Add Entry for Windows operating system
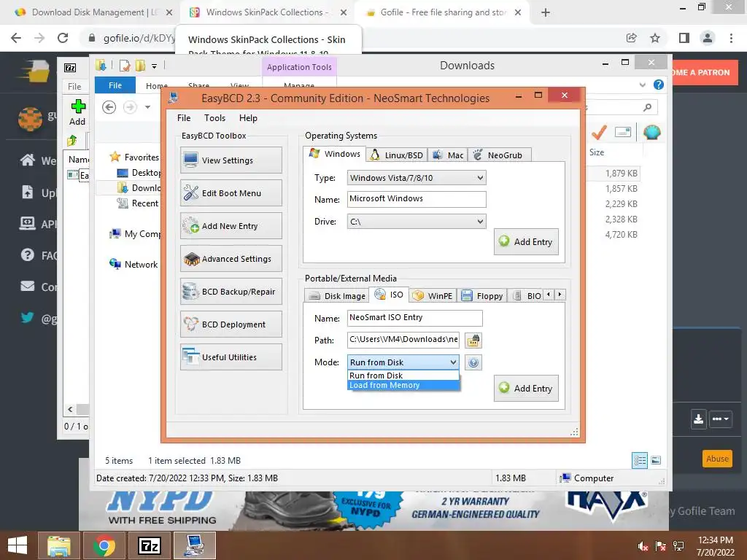The height and width of the screenshot is (560, 747). click(526, 241)
